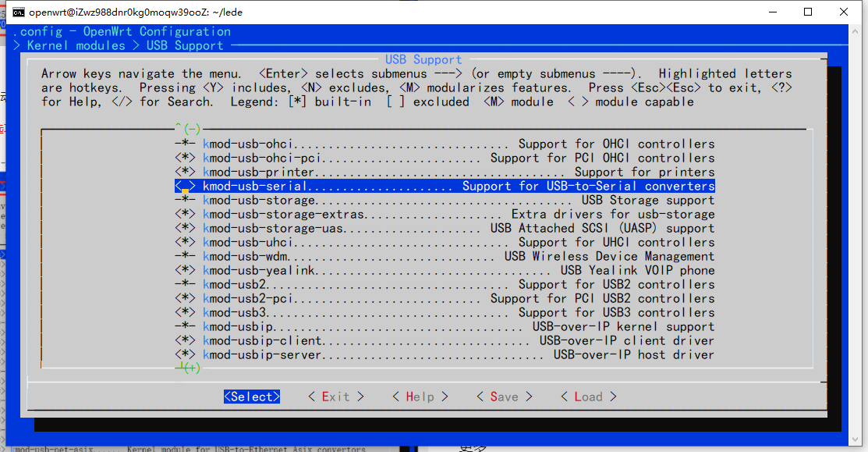The width and height of the screenshot is (868, 452).
Task: Close the openwrt terminal window
Action: [x=845, y=12]
